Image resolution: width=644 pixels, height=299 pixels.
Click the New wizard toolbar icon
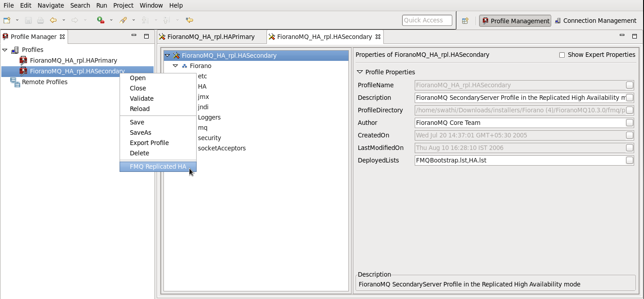click(x=7, y=20)
